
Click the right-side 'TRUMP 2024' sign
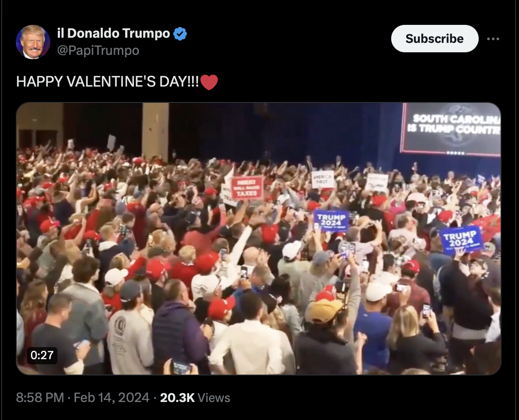coord(461,240)
